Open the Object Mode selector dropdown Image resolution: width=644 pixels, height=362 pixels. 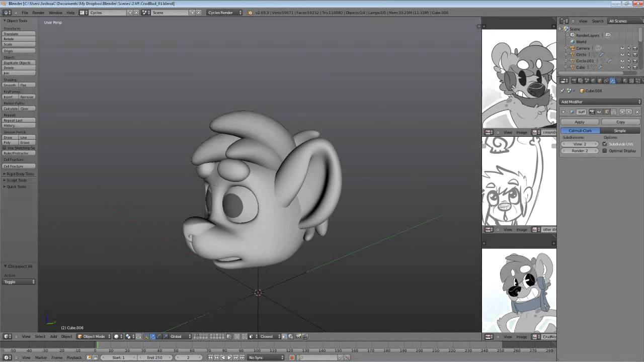pyautogui.click(x=94, y=336)
